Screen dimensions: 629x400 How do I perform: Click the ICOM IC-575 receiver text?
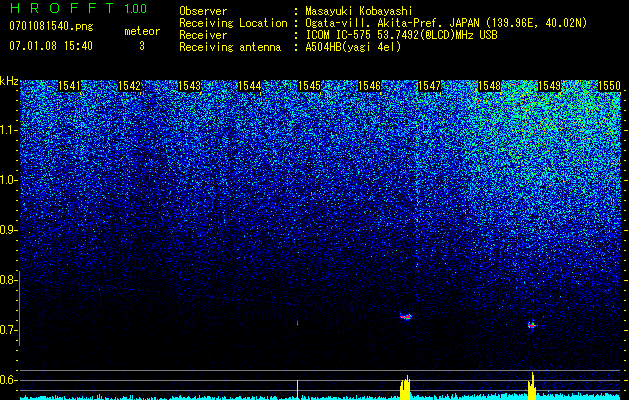(x=401, y=35)
